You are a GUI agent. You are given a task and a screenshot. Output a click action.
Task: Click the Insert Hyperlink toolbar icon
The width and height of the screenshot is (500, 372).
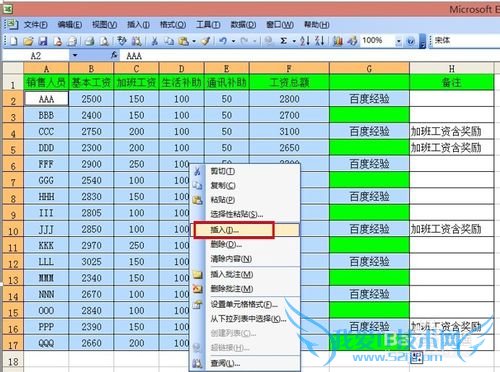click(268, 41)
